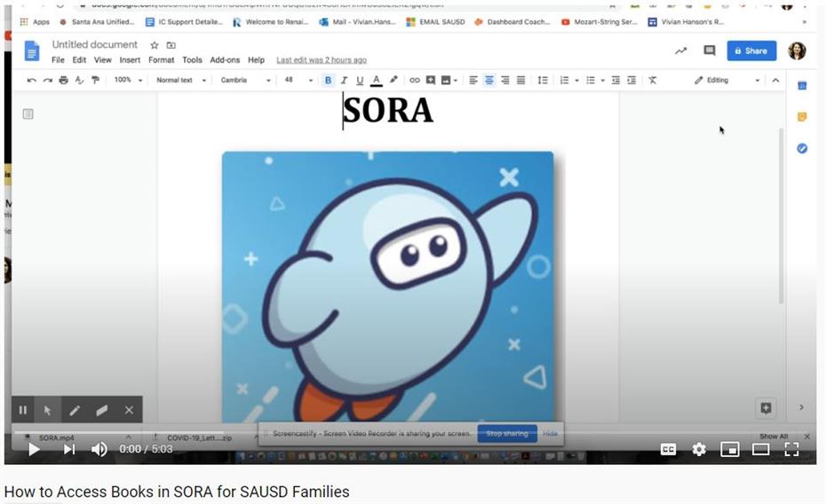The width and height of the screenshot is (826, 504).
Task: Click the Add comment toolbar icon
Action: pyautogui.click(x=431, y=81)
